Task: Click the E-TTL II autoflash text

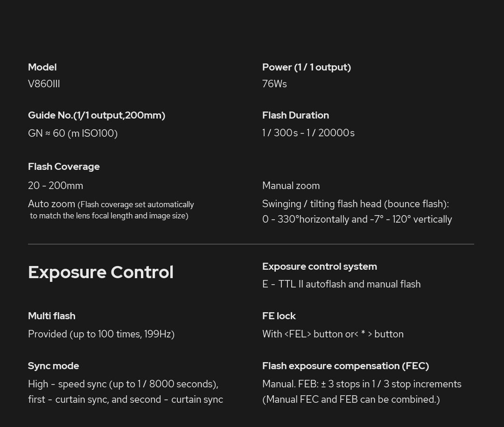Action: [x=341, y=284]
